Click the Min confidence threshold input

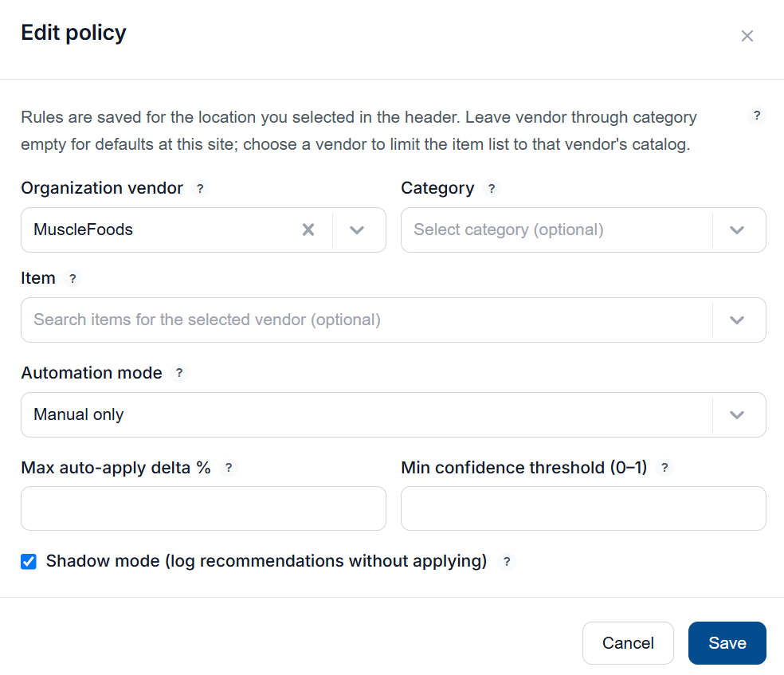583,508
